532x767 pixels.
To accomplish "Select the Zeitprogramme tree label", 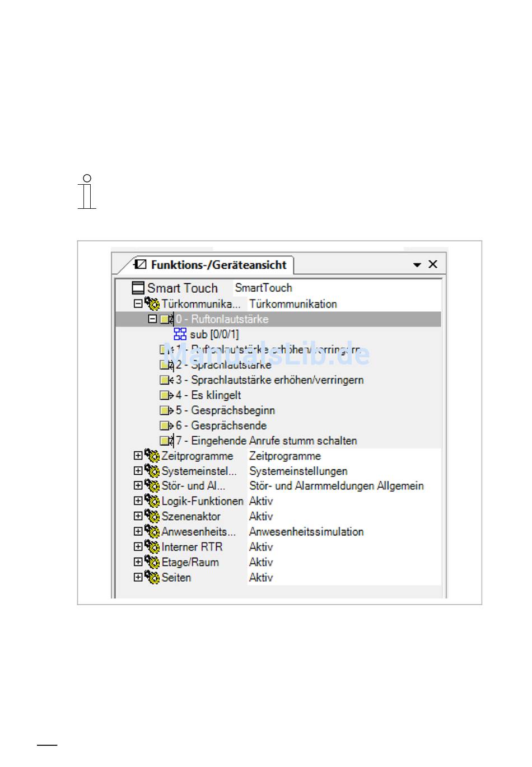I will [x=197, y=456].
